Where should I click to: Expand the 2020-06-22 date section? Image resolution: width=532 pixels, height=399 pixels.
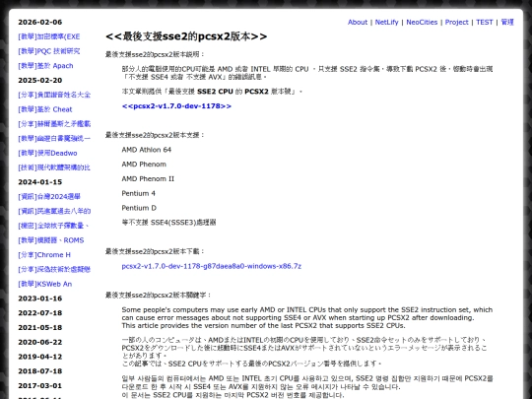40,342
